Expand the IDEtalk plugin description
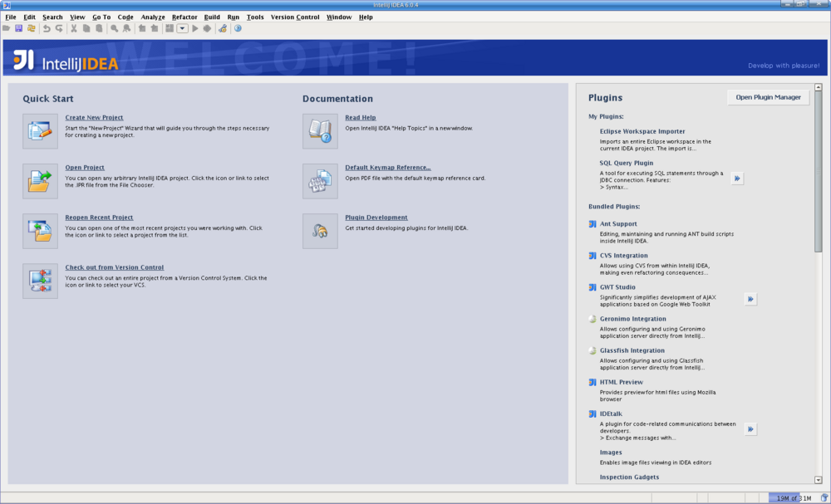The height and width of the screenshot is (504, 831). [x=750, y=429]
